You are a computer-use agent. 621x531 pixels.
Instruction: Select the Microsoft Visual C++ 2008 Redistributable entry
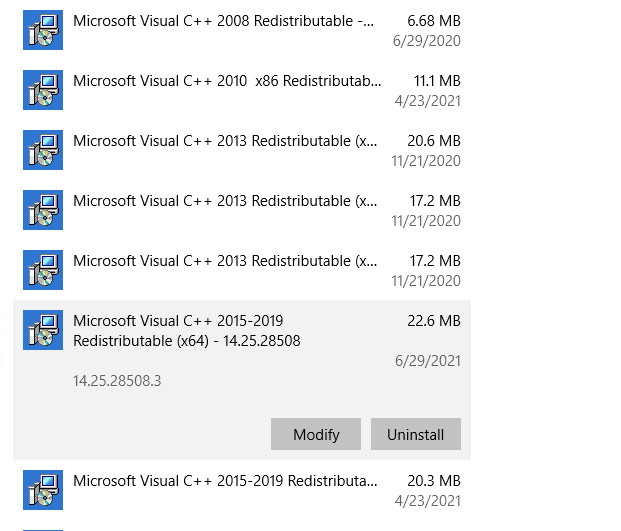click(242, 30)
